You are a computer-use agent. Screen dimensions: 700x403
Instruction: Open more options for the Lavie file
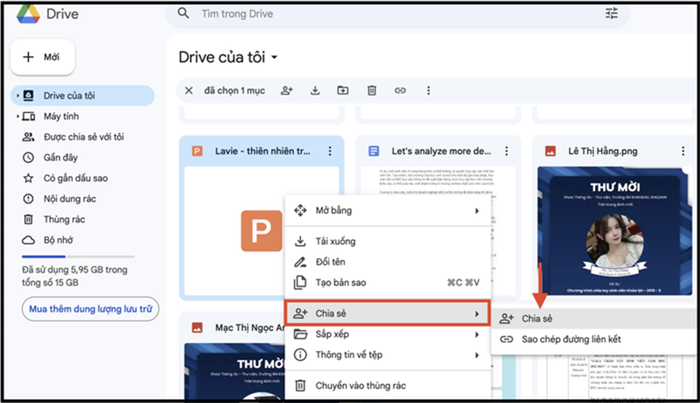[x=330, y=151]
